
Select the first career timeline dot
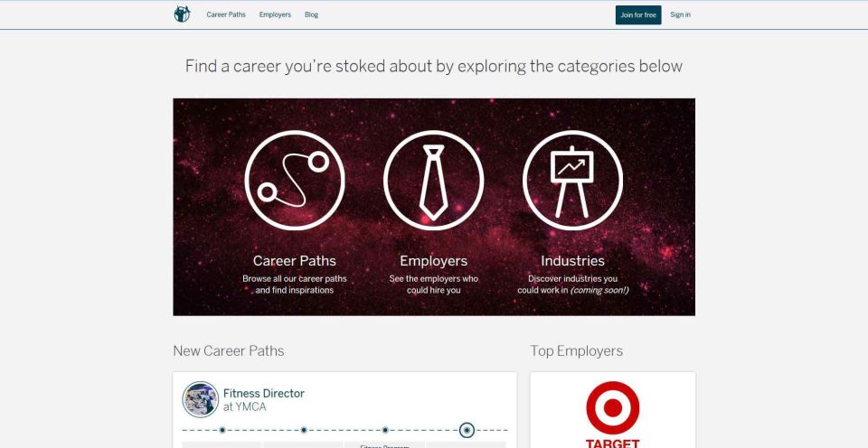click(222, 430)
